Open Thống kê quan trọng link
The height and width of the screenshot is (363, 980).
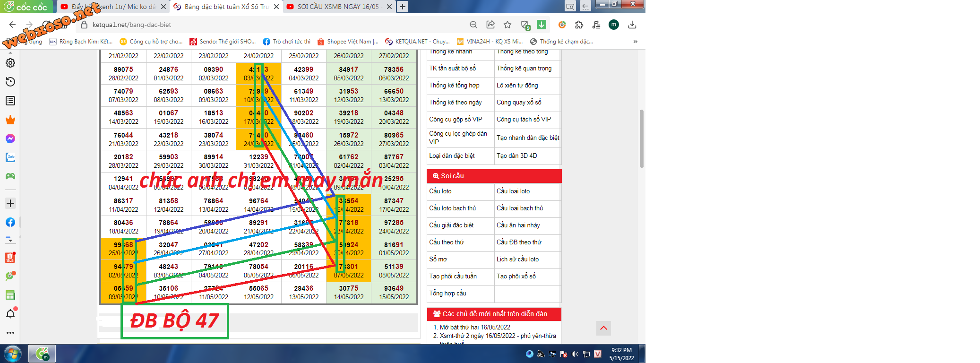pyautogui.click(x=524, y=68)
